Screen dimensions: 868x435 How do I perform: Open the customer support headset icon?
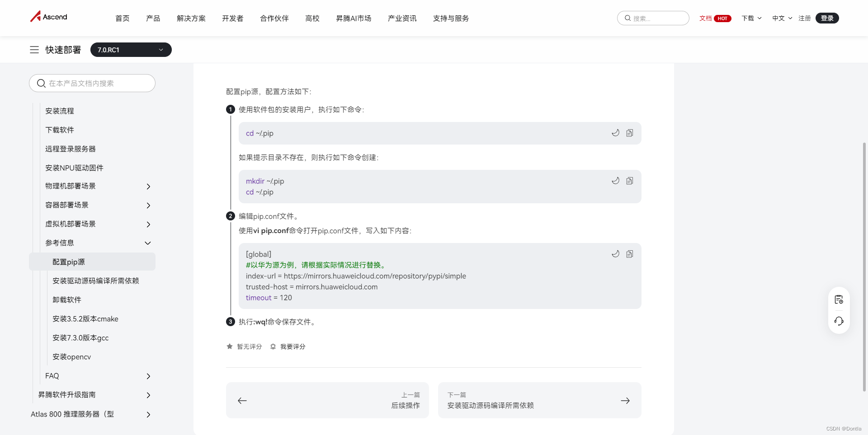coord(839,321)
